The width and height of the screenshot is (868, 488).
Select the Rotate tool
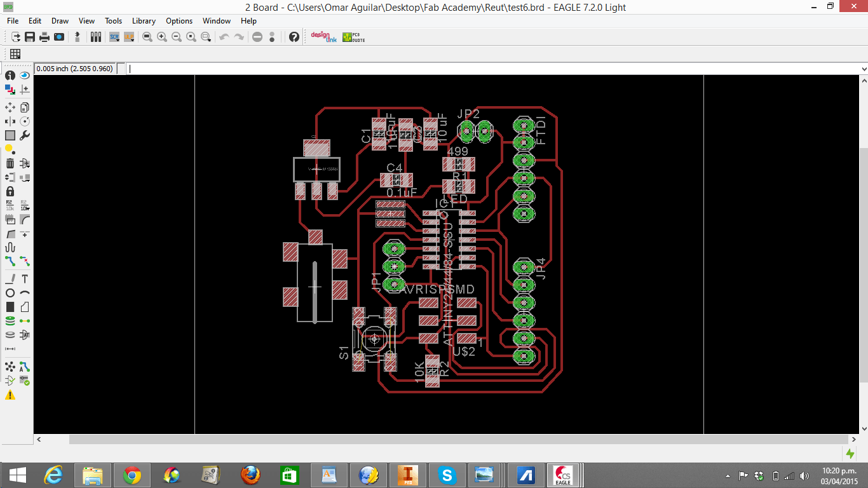25,121
